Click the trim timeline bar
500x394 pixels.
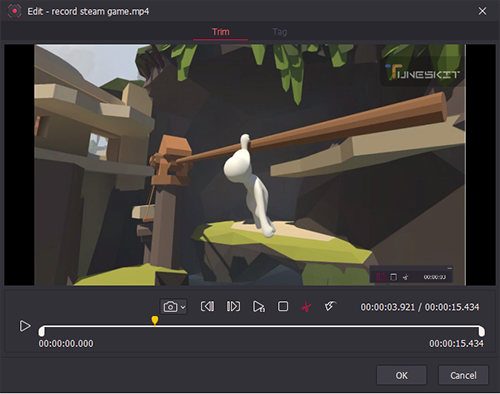pyautogui.click(x=262, y=327)
